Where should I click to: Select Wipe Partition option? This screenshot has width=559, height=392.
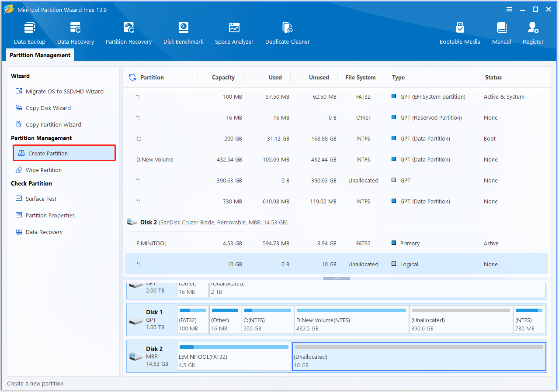pyautogui.click(x=38, y=170)
